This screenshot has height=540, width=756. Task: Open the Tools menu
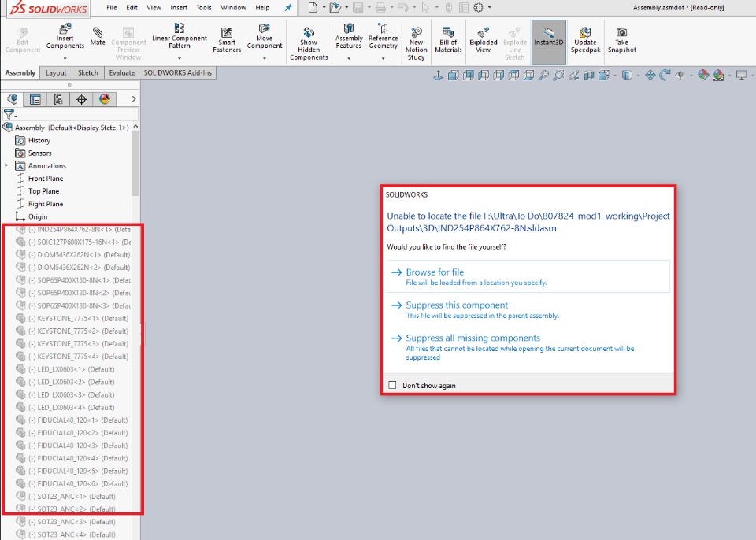[x=204, y=8]
